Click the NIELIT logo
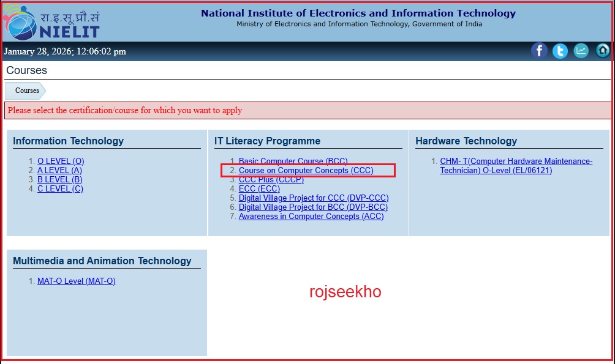 (51, 22)
